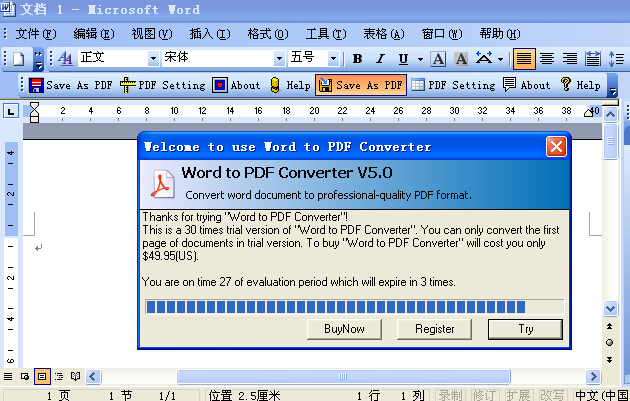630x401 pixels.
Task: Open the 视图(V) menu
Action: (x=151, y=34)
